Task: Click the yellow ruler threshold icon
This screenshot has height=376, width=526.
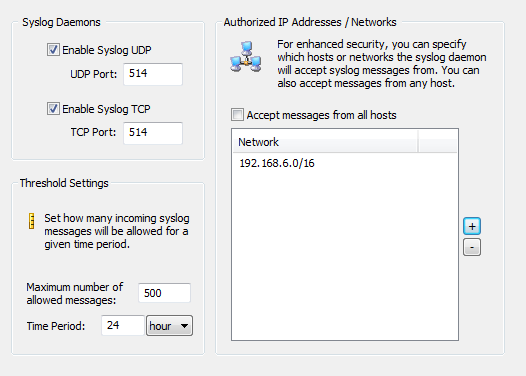Action: pos(32,221)
